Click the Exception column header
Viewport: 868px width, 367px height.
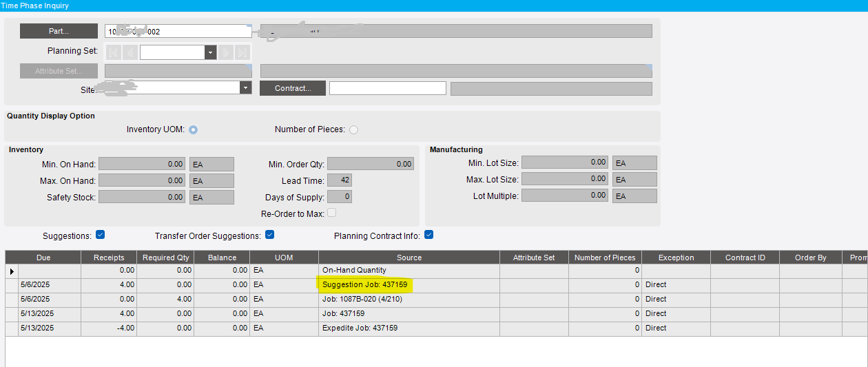click(x=676, y=258)
